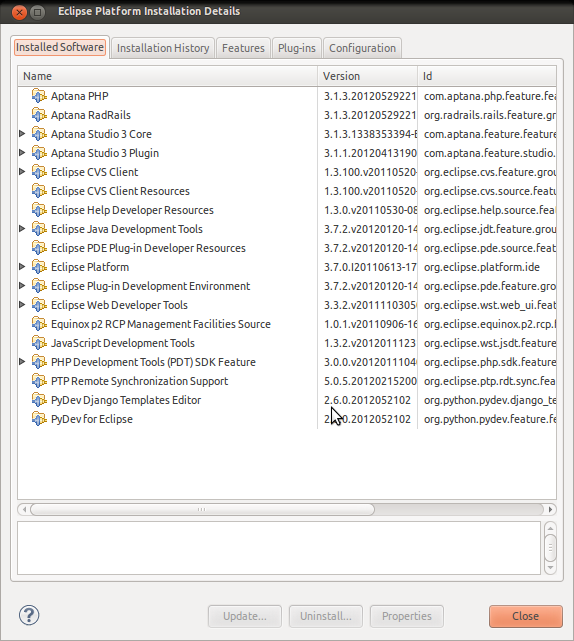Click the icon for Eclipse Help Developer Resources
The height and width of the screenshot is (641, 574).
39,210
